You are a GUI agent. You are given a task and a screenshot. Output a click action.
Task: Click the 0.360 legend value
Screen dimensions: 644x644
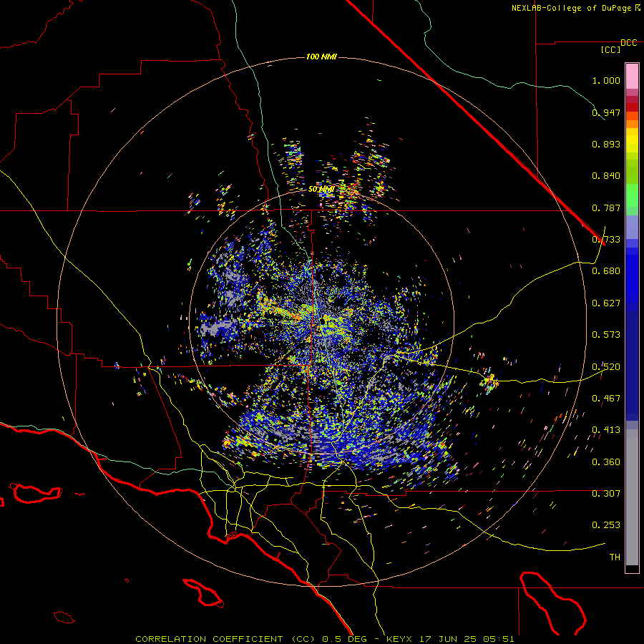[x=606, y=462]
